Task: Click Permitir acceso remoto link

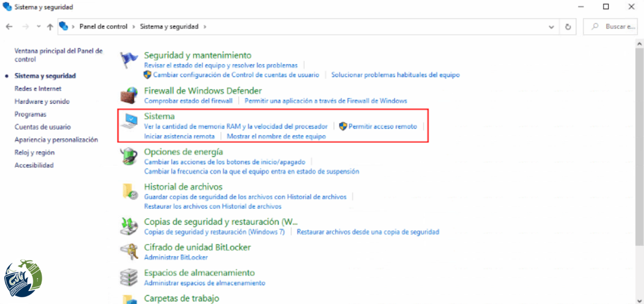Action: [x=383, y=126]
